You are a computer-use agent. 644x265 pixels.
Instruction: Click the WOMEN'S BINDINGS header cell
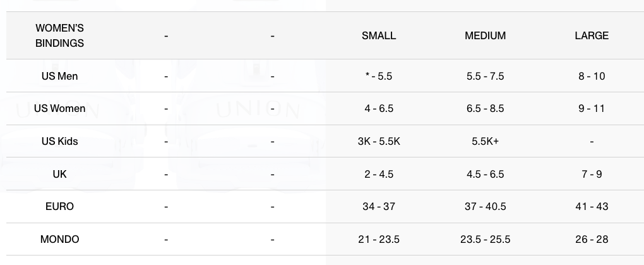(x=59, y=36)
